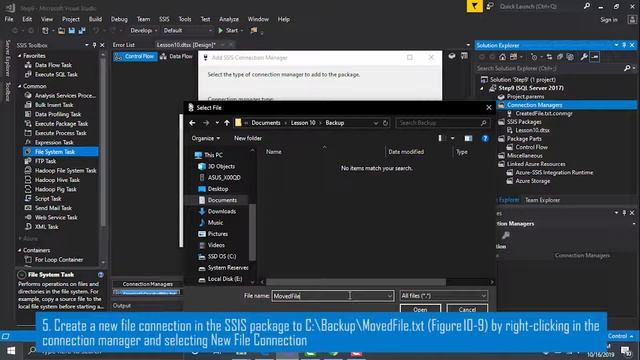640x360 pixels.
Task: Click the horizontal scrollbar in file list
Action: pyautogui.click(x=356, y=282)
